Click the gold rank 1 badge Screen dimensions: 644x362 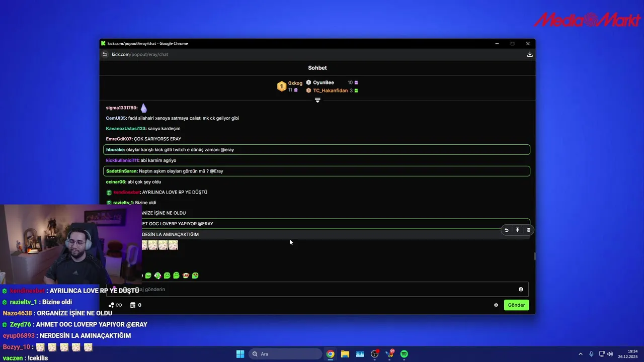pos(282,86)
